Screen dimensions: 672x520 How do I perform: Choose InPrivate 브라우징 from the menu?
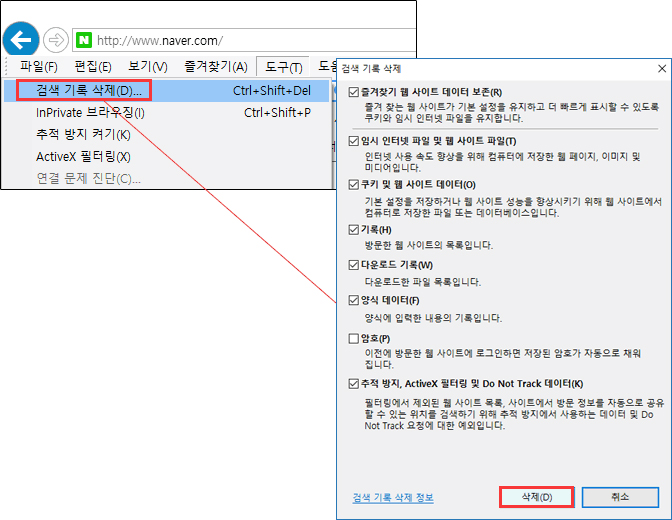(90, 112)
